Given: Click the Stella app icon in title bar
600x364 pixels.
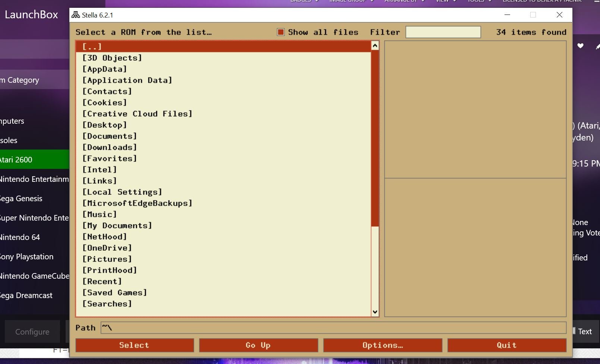Looking at the screenshot, I should click(x=76, y=15).
